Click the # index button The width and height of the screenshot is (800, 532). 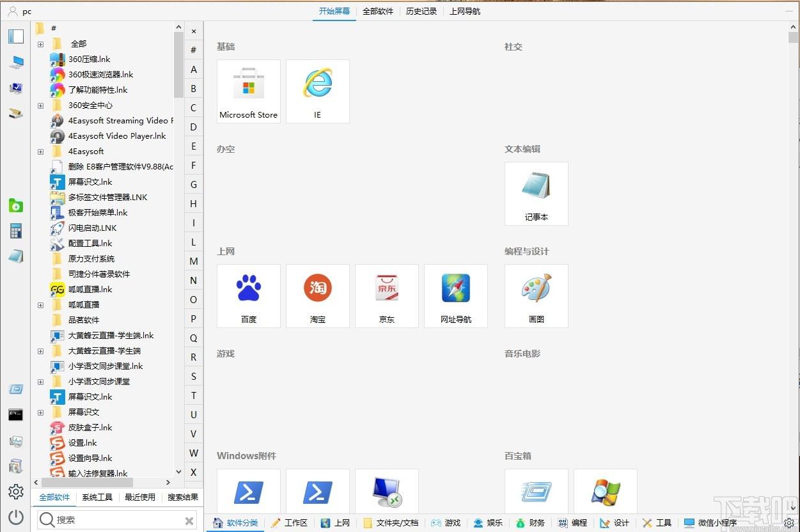[194, 51]
